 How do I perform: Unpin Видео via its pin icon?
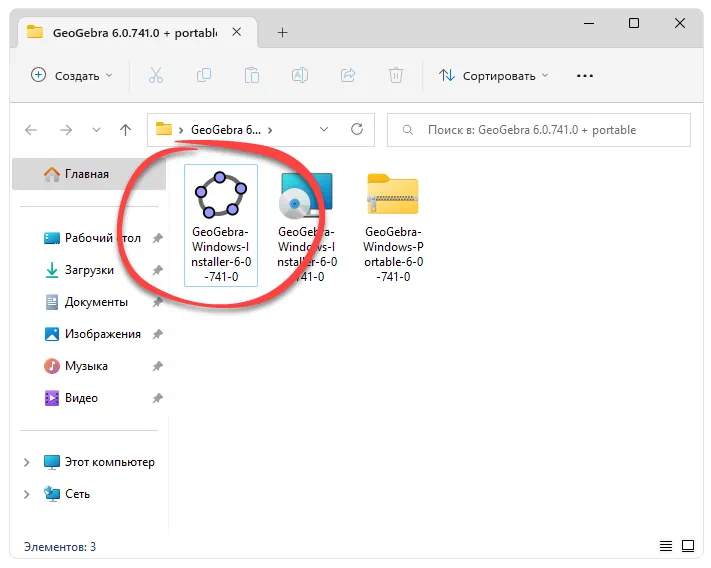coord(157,398)
